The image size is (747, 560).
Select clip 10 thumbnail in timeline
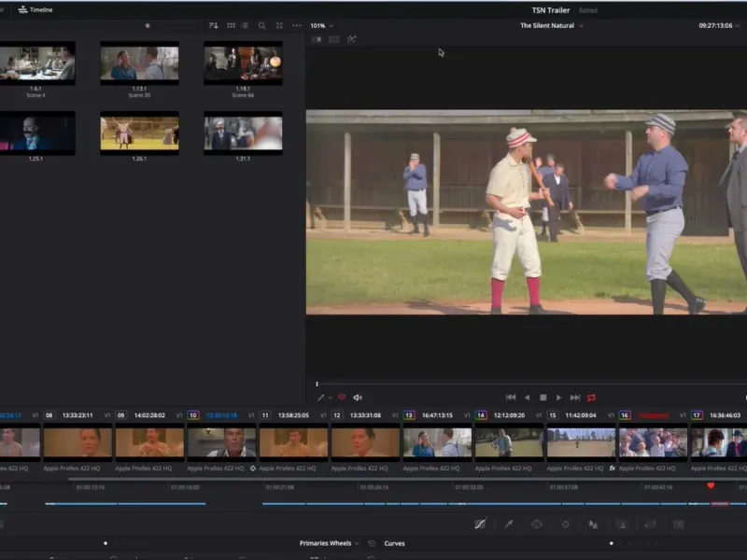click(x=221, y=442)
